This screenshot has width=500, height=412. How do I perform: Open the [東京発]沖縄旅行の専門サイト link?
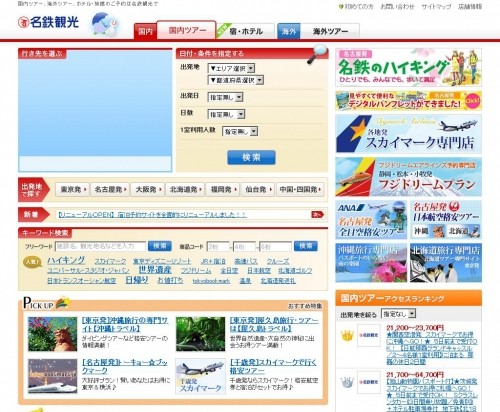[125, 324]
